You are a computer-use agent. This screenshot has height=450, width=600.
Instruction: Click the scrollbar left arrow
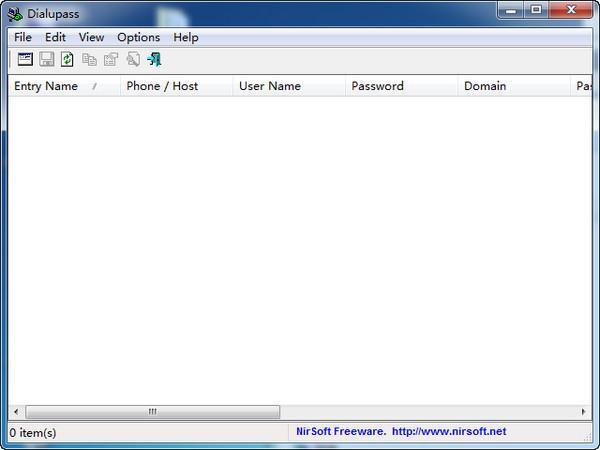16,412
